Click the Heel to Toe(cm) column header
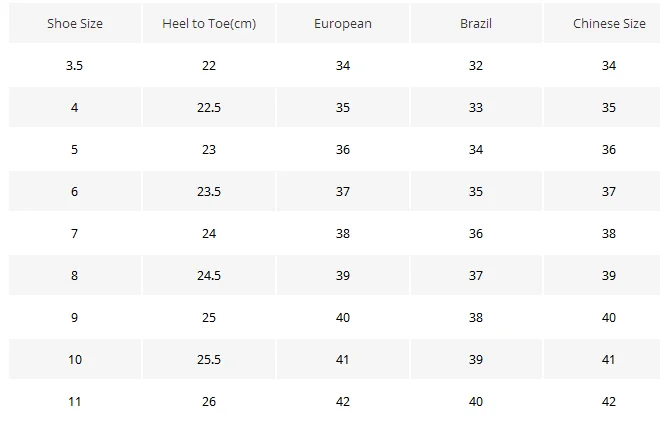The width and height of the screenshot is (660, 422). click(x=209, y=23)
